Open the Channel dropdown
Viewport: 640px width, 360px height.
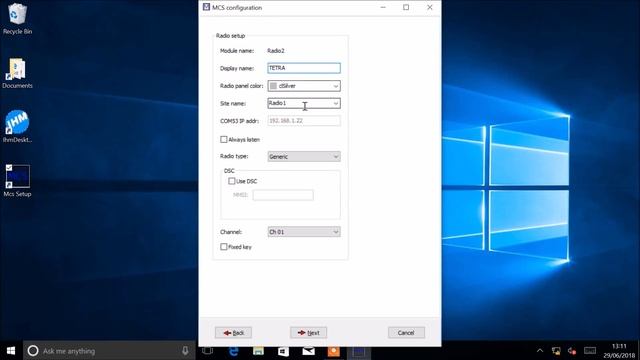304,232
